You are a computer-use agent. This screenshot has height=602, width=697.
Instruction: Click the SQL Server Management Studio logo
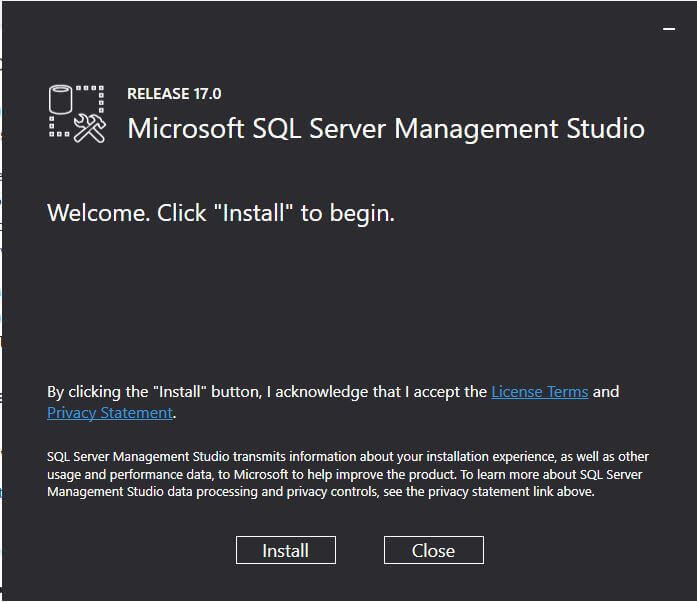click(x=77, y=114)
